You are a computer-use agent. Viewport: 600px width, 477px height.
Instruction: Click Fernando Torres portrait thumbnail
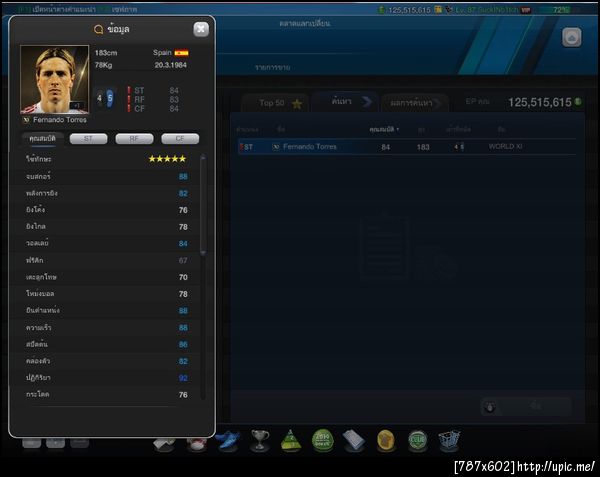[x=54, y=80]
